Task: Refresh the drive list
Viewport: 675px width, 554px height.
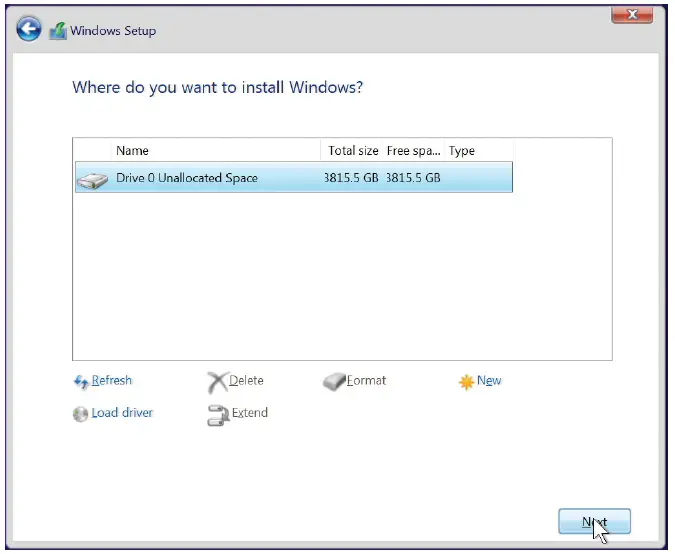Action: 111,381
